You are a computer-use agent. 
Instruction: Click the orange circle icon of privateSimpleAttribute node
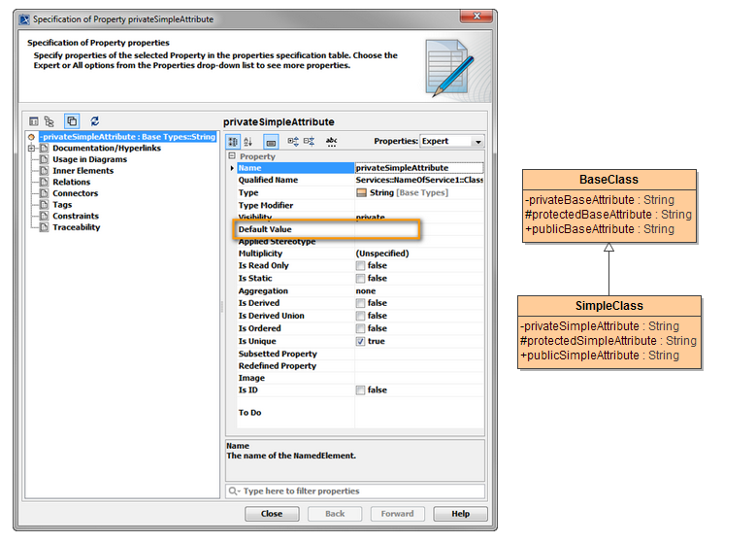coord(32,137)
